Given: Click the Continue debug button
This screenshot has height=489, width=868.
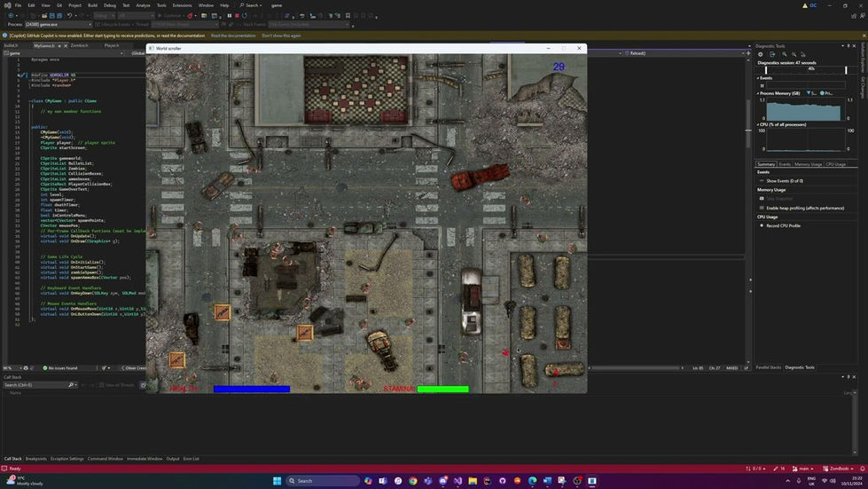Looking at the screenshot, I should (168, 15).
